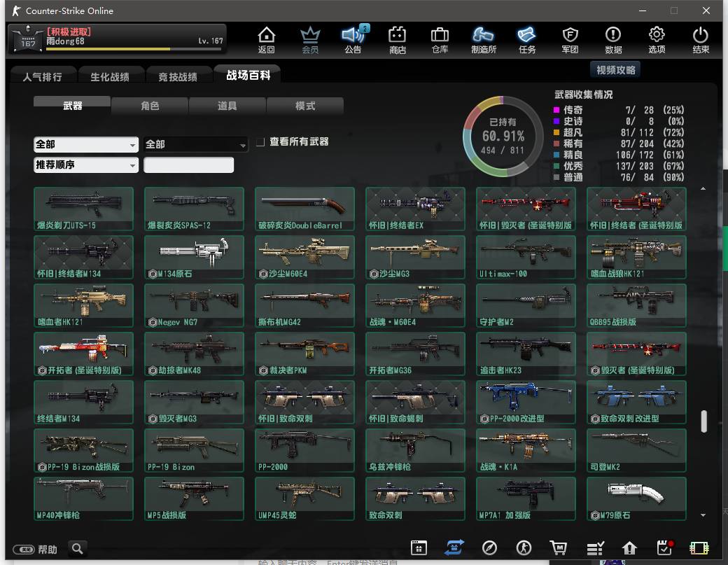Click the running soldier circle icon
728x565 pixels.
coord(524,547)
